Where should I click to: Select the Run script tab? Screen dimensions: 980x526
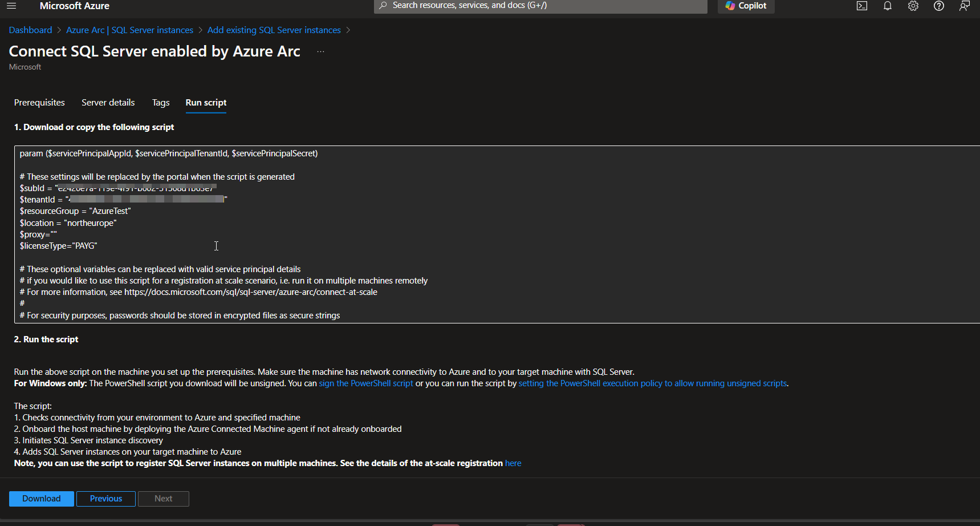point(206,103)
